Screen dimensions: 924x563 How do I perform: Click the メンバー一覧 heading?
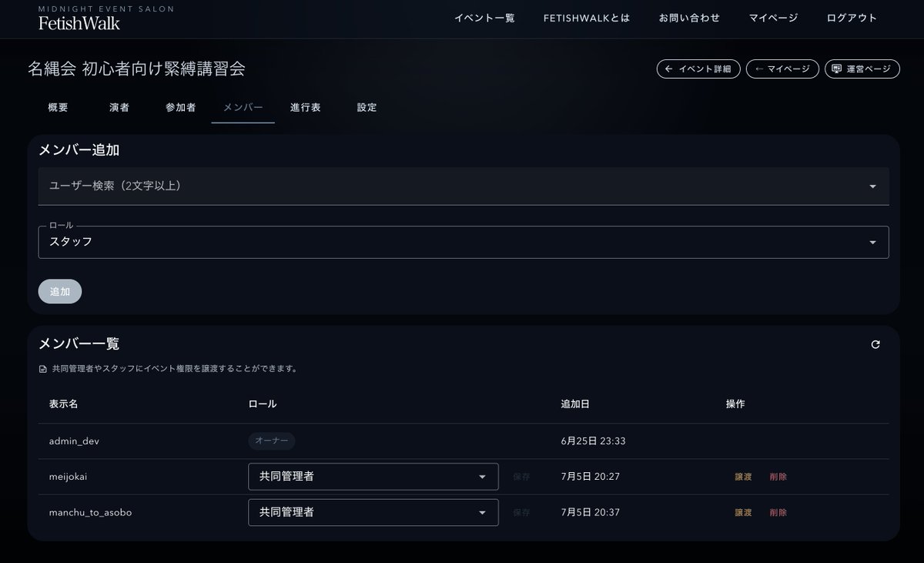pyautogui.click(x=79, y=343)
